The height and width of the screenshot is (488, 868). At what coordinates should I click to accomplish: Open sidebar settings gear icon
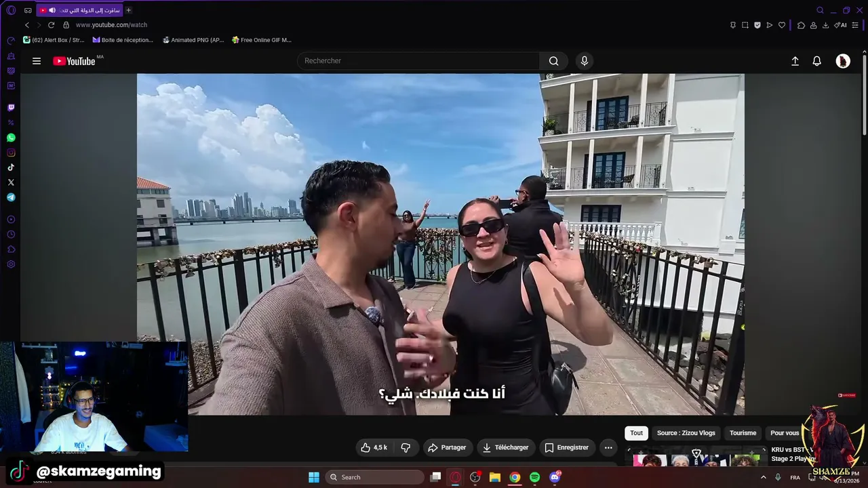11,264
